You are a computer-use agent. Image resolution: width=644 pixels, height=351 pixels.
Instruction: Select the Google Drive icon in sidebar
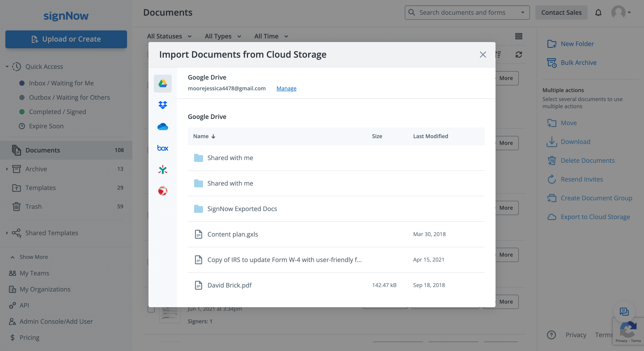pyautogui.click(x=163, y=83)
